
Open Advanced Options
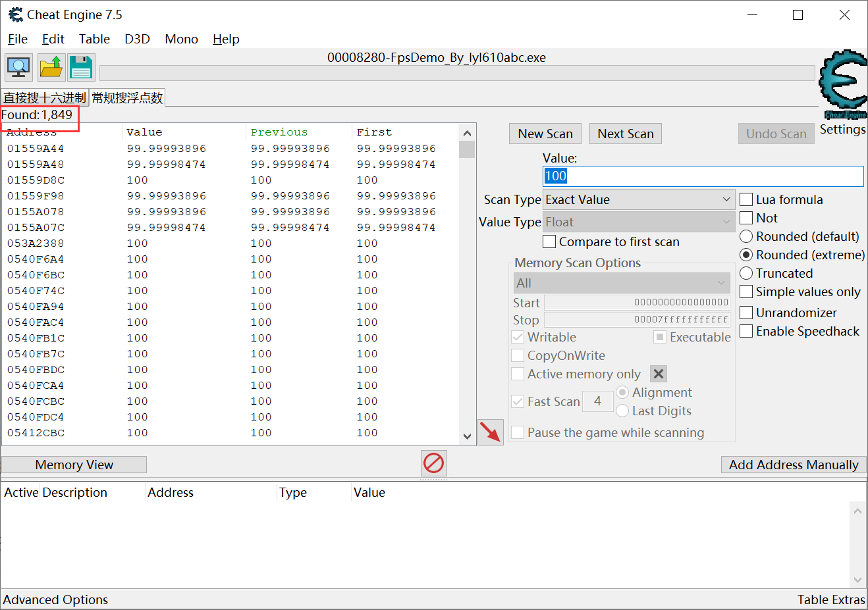point(55,599)
